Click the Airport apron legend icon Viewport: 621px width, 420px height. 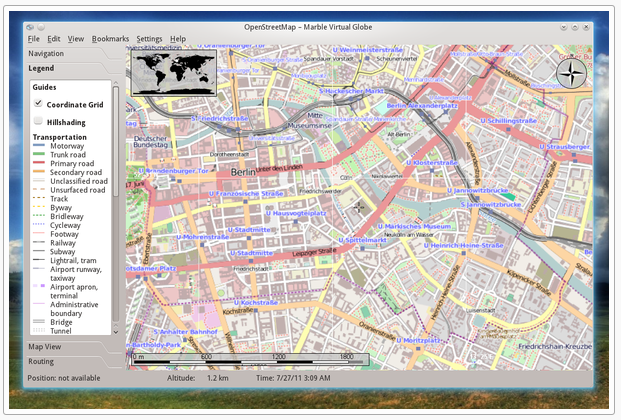click(x=39, y=286)
